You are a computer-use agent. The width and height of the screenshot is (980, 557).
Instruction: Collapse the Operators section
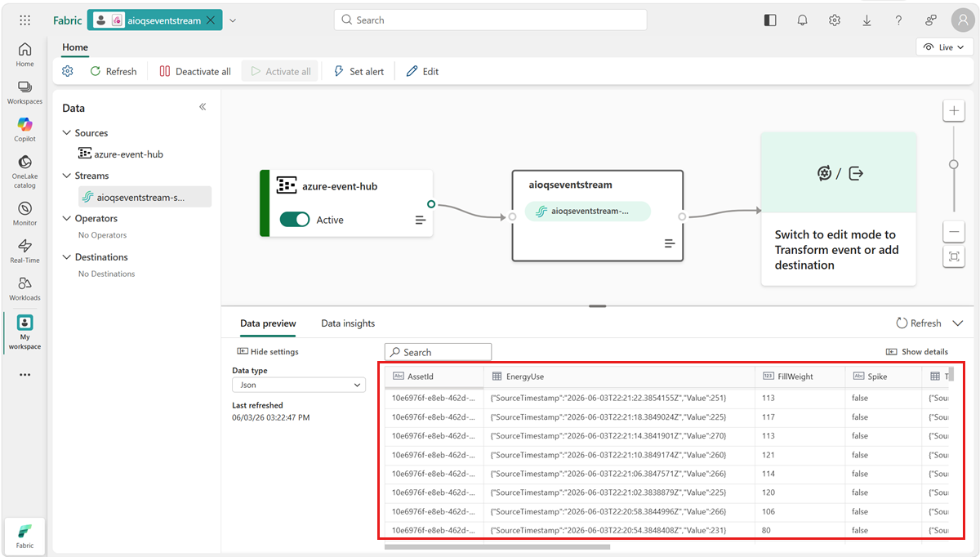[67, 218]
